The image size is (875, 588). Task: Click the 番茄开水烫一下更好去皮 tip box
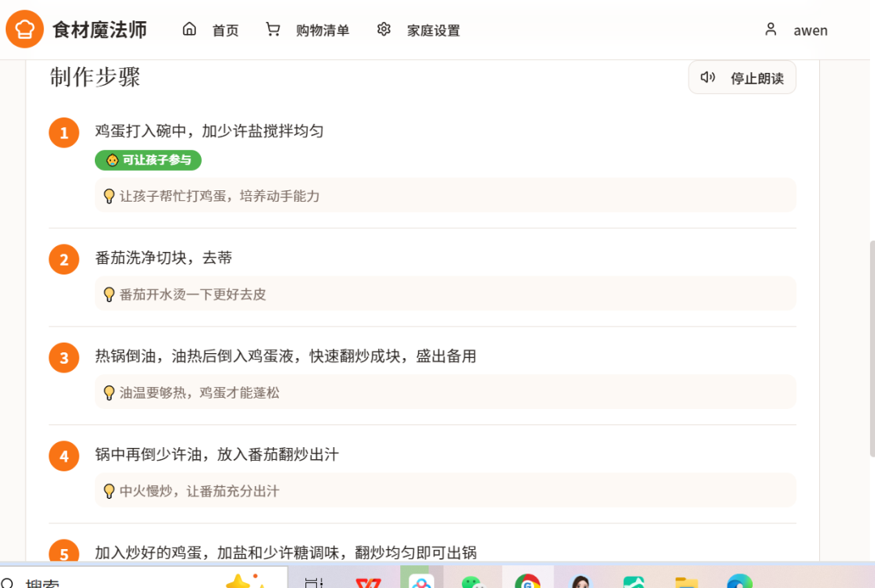(445, 294)
